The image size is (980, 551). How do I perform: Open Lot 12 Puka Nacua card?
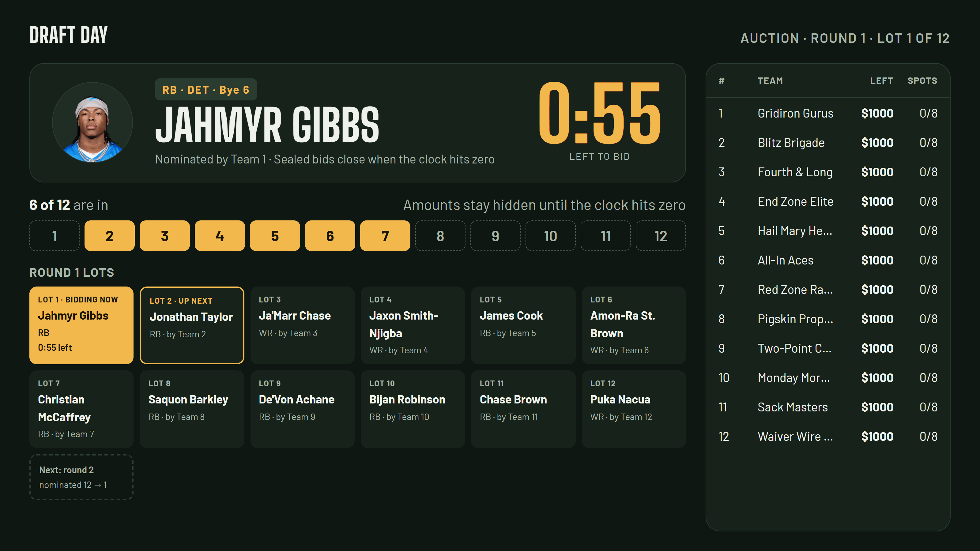coord(634,409)
